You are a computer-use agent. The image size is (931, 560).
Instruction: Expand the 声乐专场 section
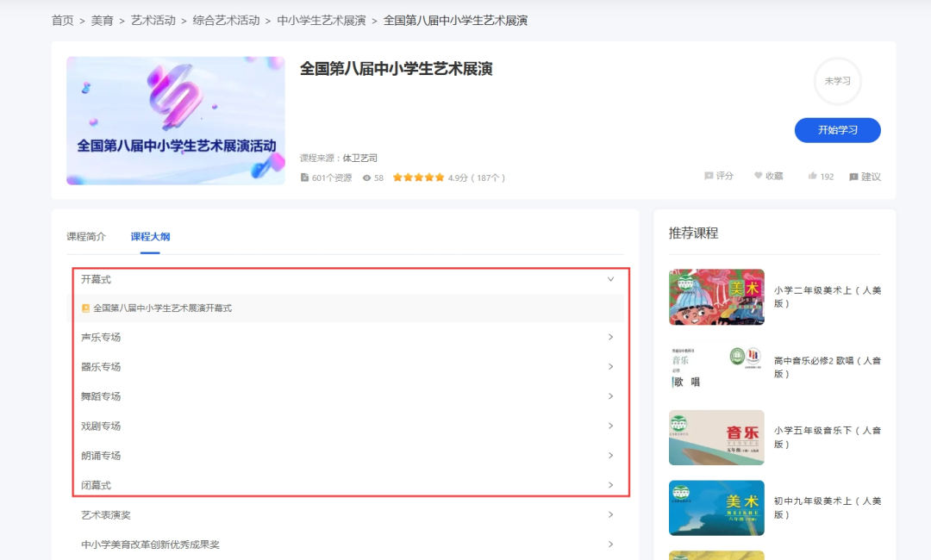611,337
